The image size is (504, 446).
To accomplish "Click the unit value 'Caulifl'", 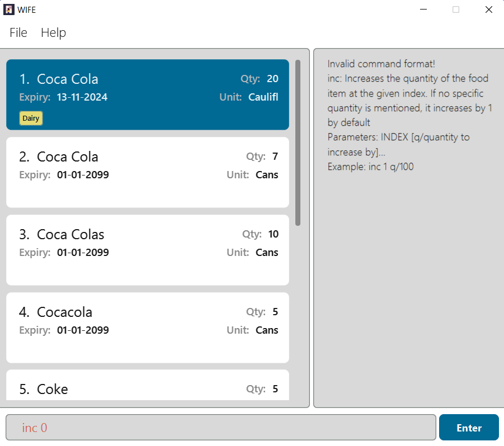I will tap(263, 97).
